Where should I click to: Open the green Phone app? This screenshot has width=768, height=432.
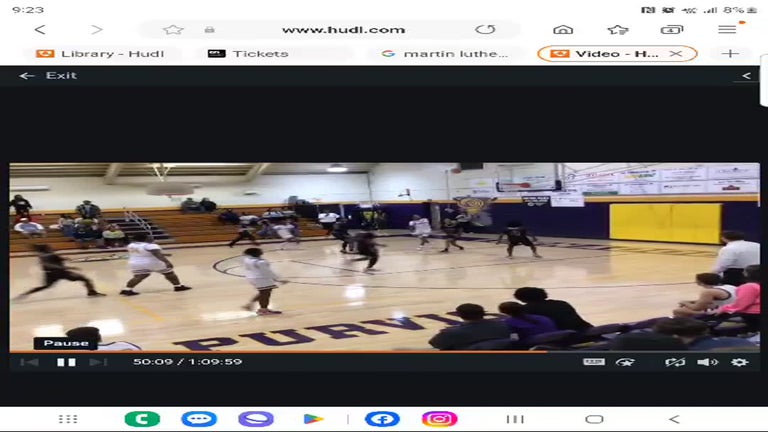point(143,419)
